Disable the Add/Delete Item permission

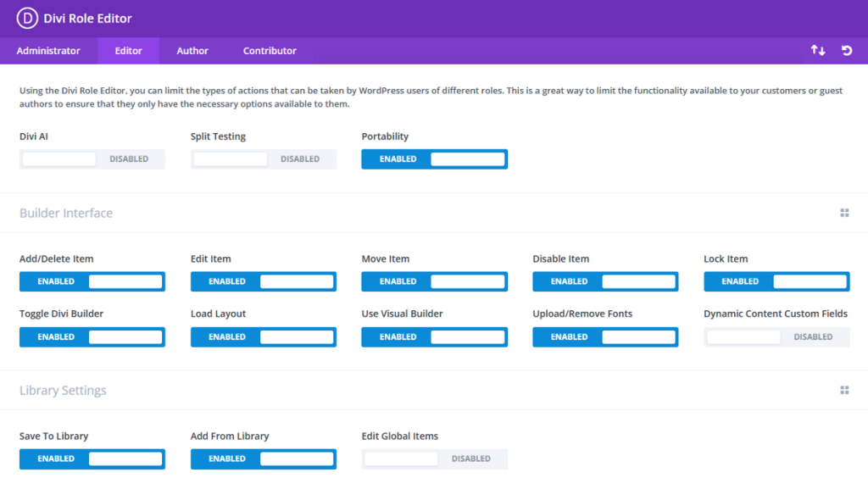coord(92,281)
